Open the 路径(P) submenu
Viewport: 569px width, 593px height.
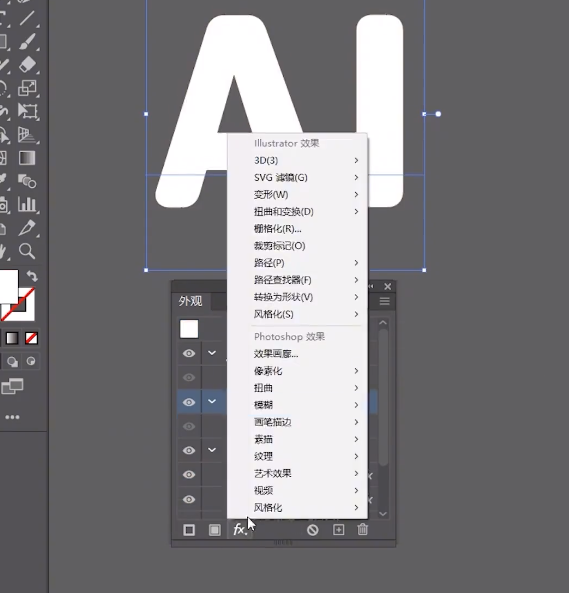click(x=297, y=263)
